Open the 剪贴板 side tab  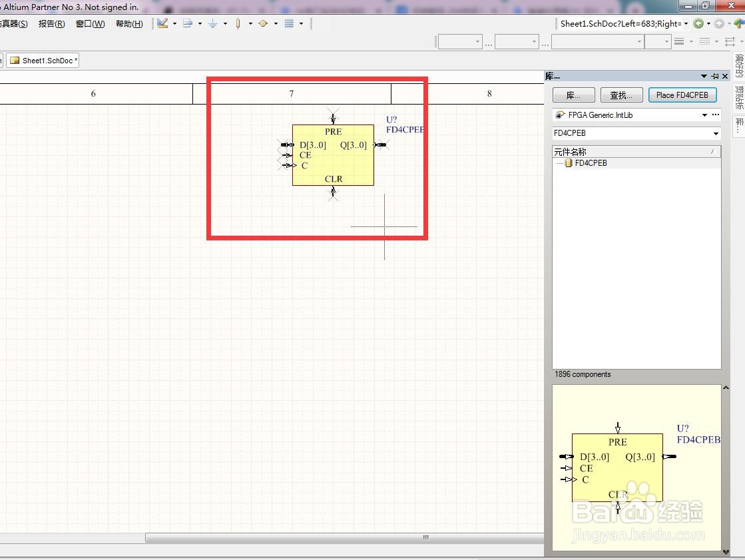pyautogui.click(x=738, y=97)
